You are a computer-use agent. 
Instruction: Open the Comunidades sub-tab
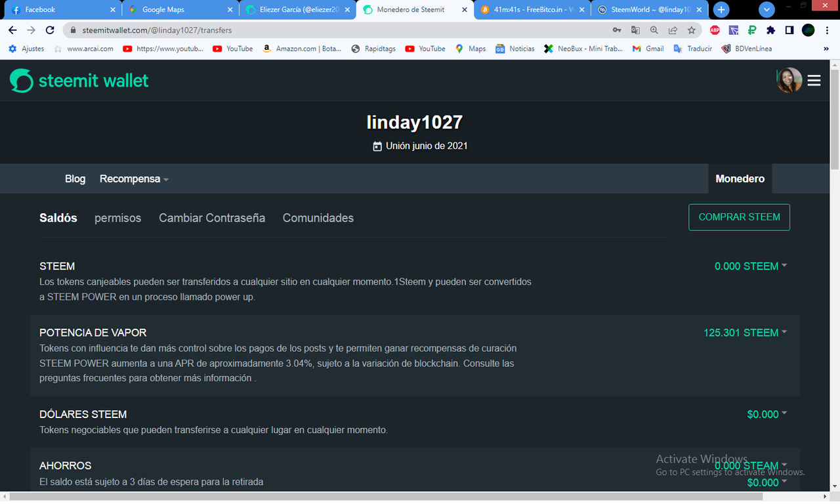(x=318, y=218)
